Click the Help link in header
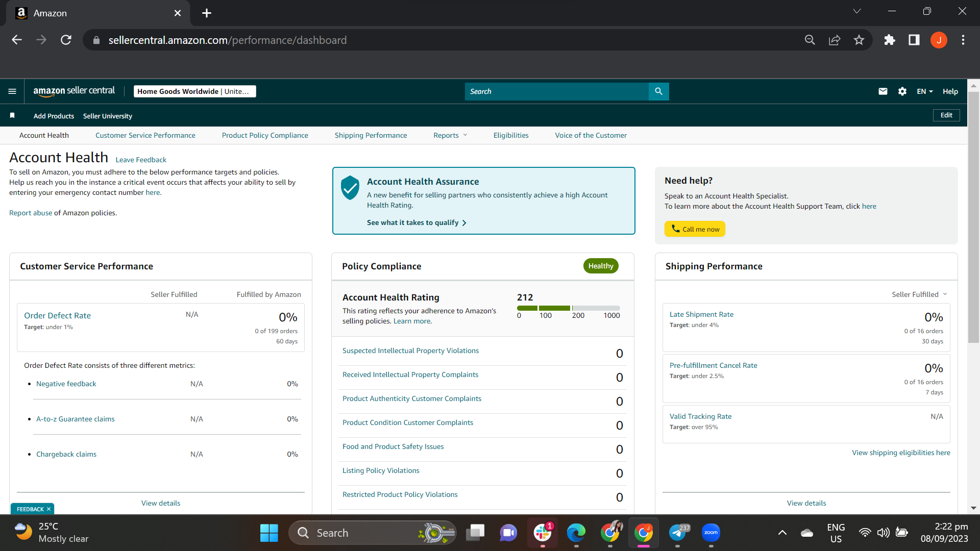980x551 pixels. (x=950, y=91)
